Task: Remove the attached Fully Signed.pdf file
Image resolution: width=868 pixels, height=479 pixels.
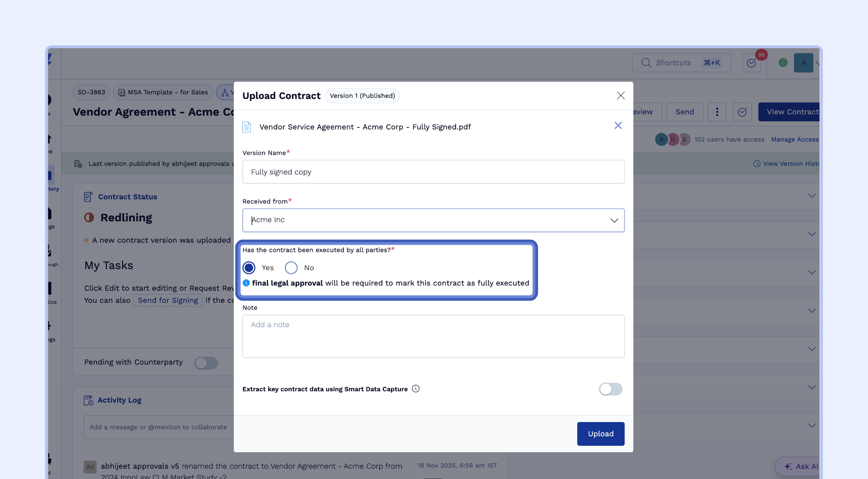Action: (x=618, y=126)
